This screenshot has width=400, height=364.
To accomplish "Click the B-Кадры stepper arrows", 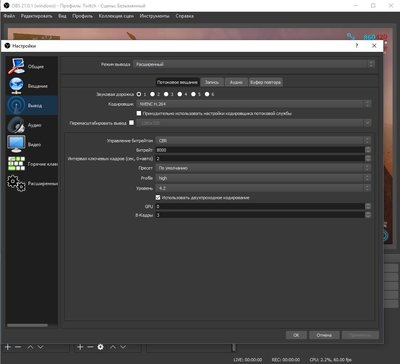I will [x=368, y=215].
